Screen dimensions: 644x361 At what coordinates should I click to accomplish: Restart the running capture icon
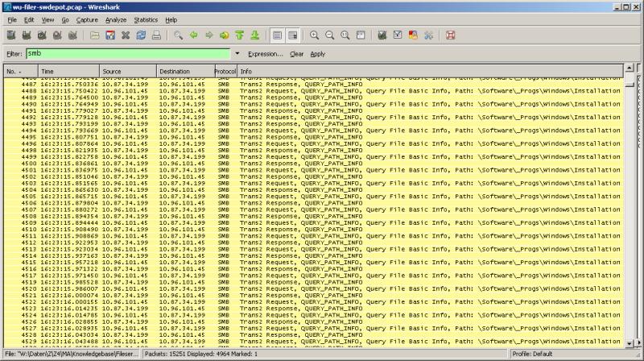[x=72, y=35]
